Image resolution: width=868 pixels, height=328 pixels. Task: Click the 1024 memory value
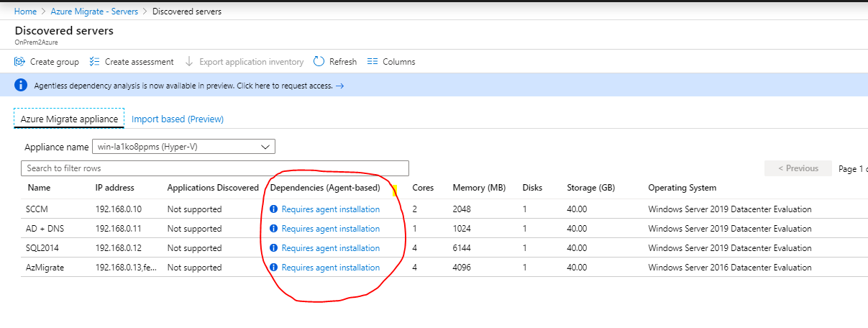tap(463, 229)
